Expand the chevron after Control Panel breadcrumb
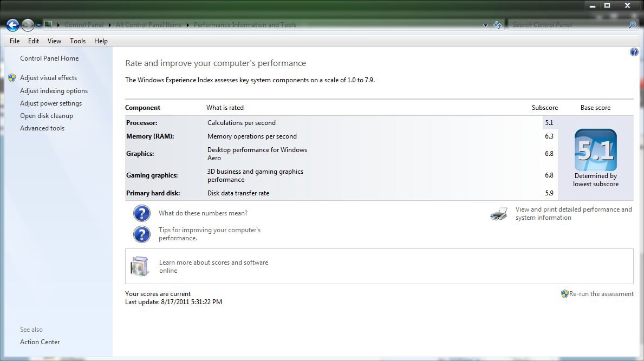The height and width of the screenshot is (361, 644). 109,25
